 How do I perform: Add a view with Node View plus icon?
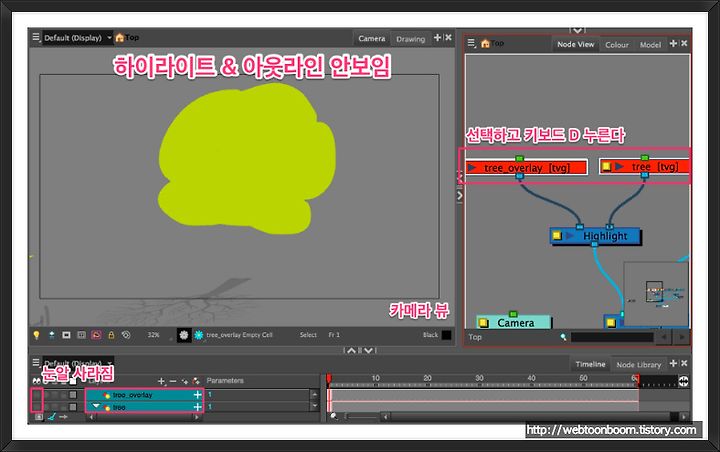tap(673, 43)
